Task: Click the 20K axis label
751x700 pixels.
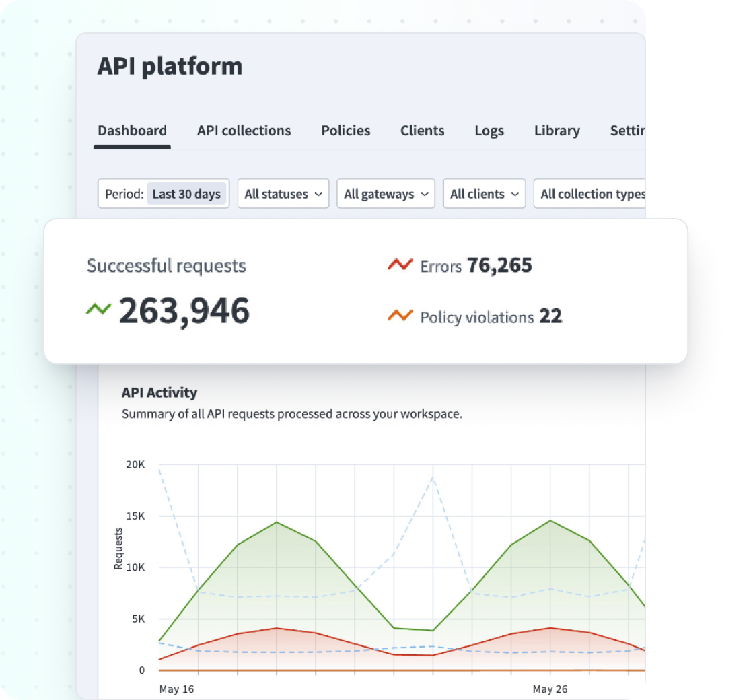Action: 135,464
